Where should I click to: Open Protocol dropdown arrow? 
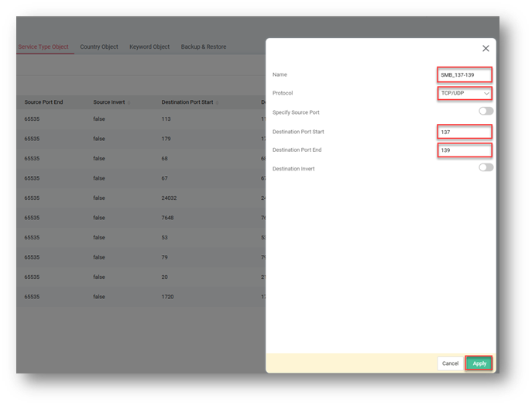click(486, 94)
